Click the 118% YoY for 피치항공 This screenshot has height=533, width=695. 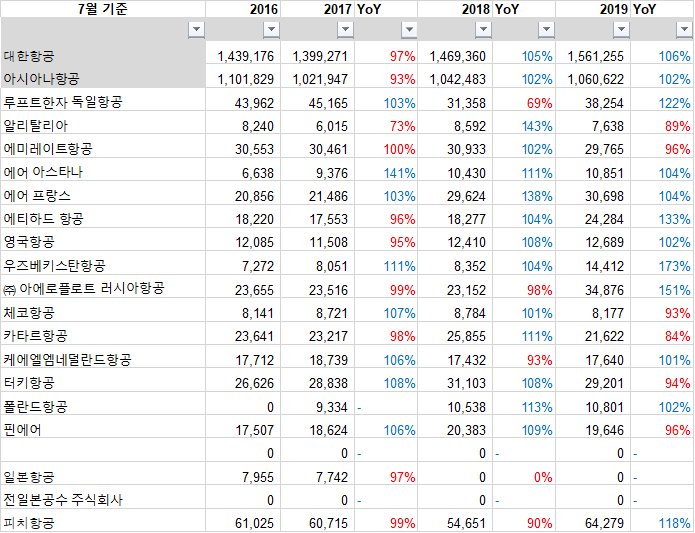coord(675,523)
